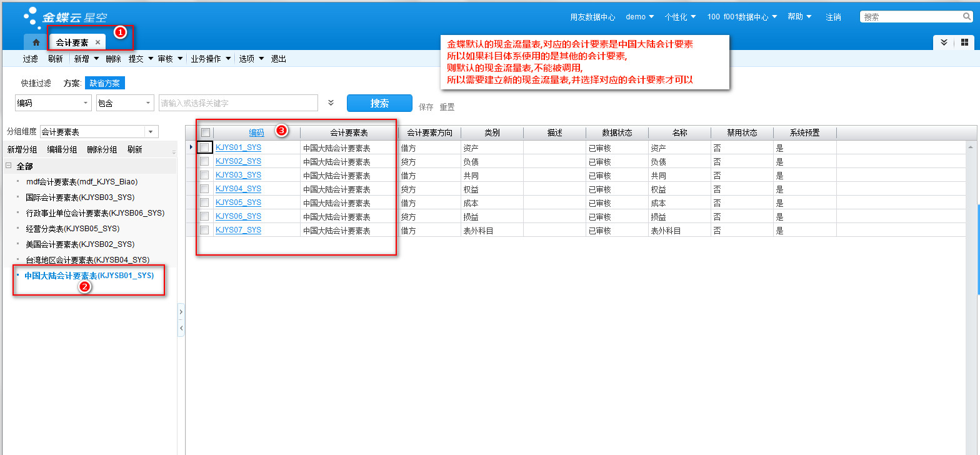Tick the select-all header checkbox
Image resolution: width=980 pixels, height=455 pixels.
coord(205,132)
